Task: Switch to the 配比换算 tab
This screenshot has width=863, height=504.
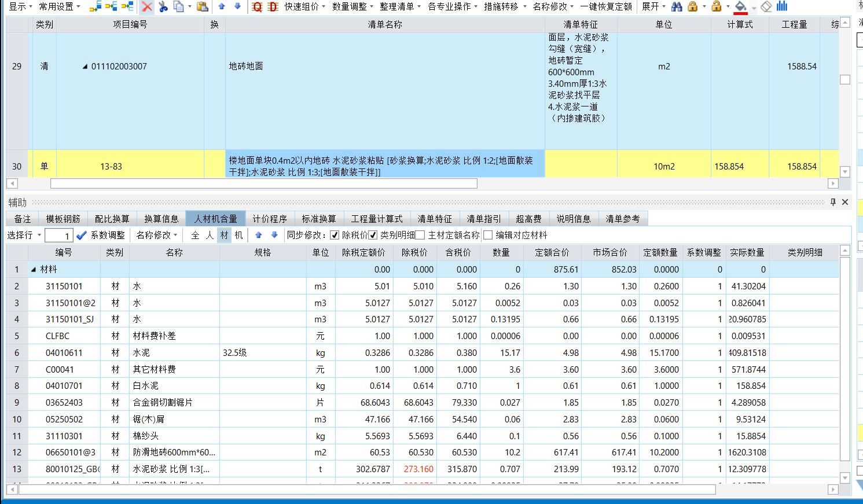Action: [x=112, y=219]
